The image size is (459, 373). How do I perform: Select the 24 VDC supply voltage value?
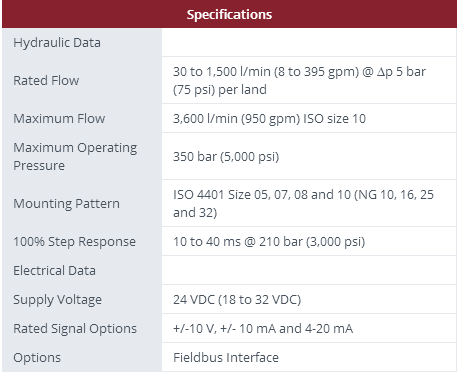[237, 299]
